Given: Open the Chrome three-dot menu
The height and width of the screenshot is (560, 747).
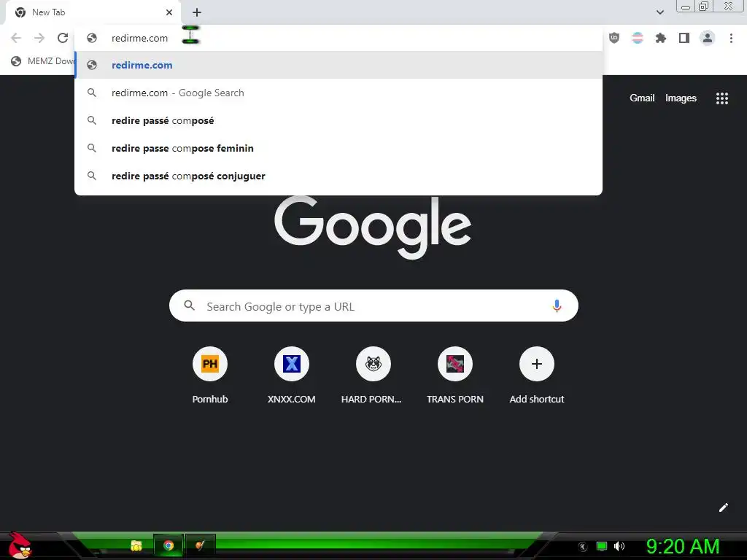Looking at the screenshot, I should point(731,38).
